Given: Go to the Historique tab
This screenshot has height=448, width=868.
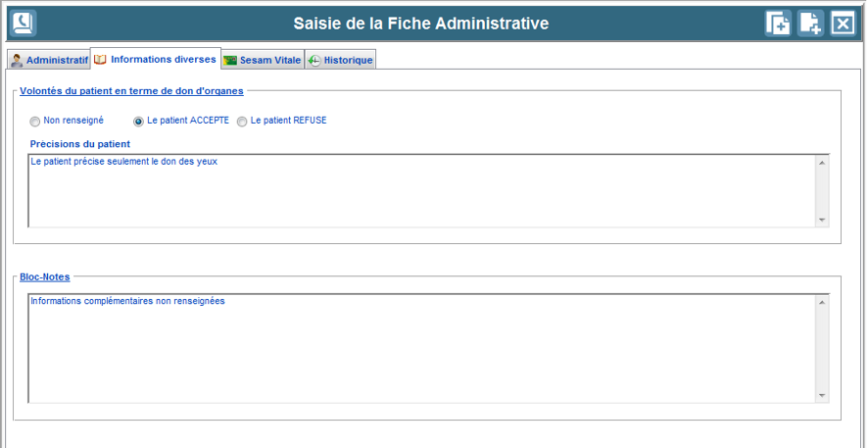Looking at the screenshot, I should (x=340, y=60).
